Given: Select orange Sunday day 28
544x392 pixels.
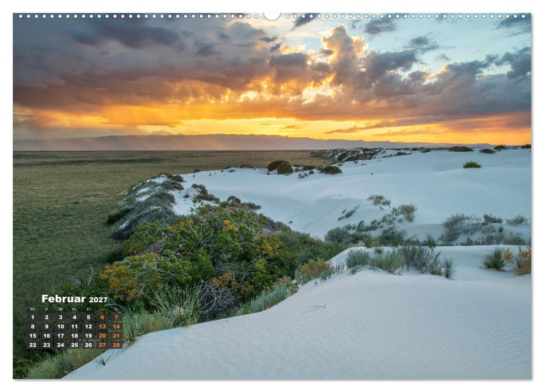Looking at the screenshot, I should tap(116, 345).
